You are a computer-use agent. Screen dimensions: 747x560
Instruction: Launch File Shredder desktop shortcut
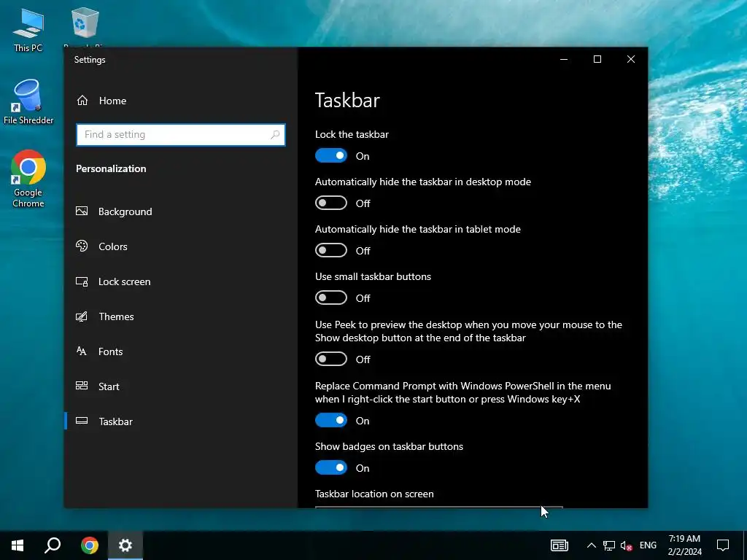[28, 102]
